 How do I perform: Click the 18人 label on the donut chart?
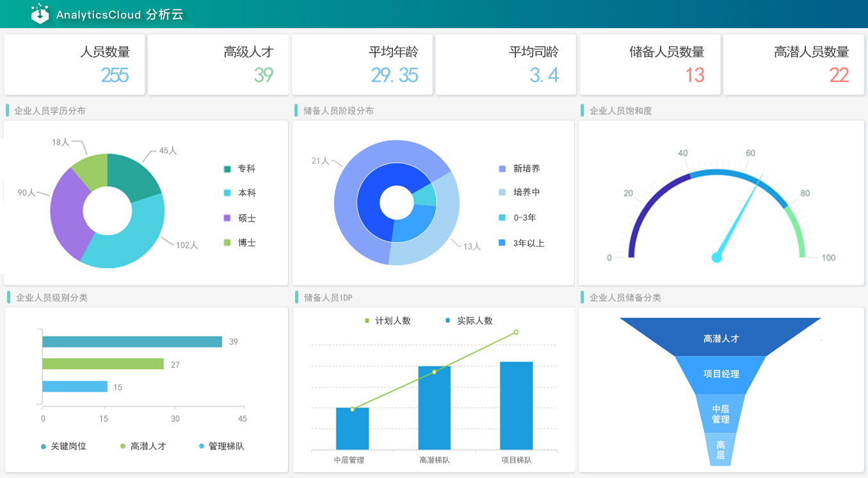point(61,142)
